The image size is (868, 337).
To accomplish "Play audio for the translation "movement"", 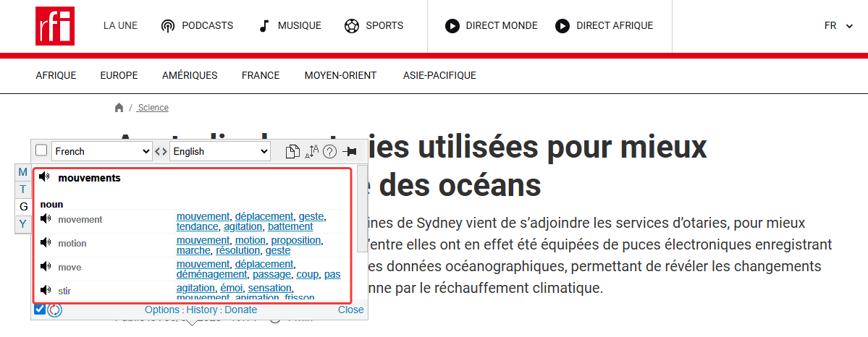I will 46,220.
